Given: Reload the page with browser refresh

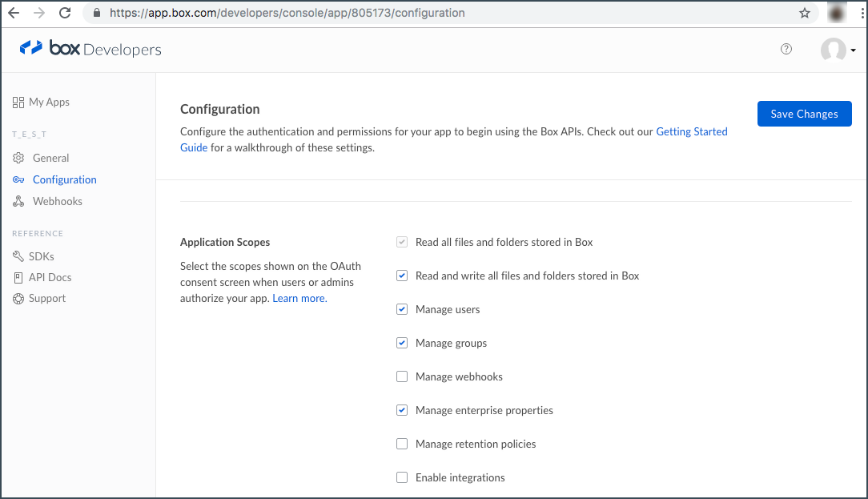Looking at the screenshot, I should [65, 13].
